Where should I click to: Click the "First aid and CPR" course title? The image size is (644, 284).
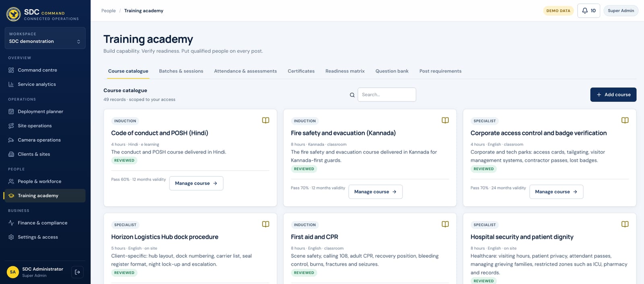click(314, 237)
